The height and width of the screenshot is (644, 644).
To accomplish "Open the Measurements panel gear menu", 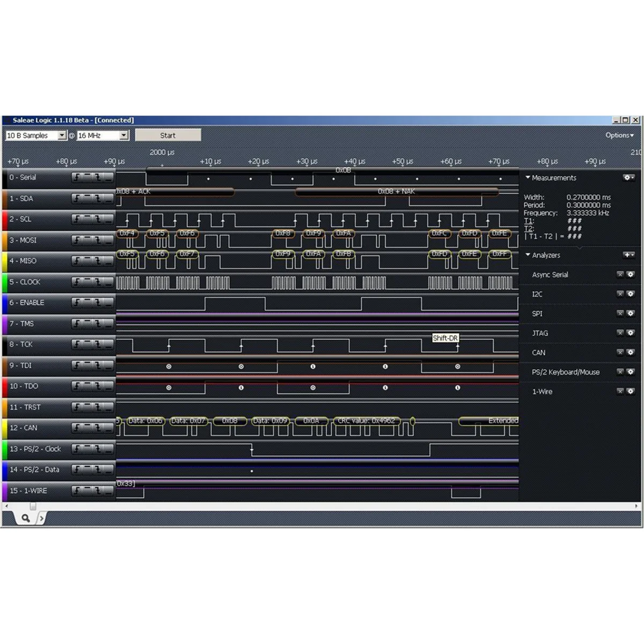I will pos(629,177).
